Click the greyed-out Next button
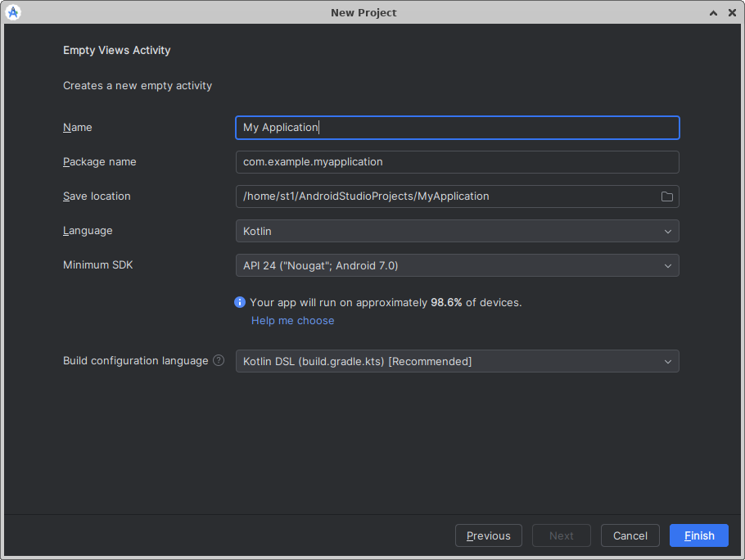Viewport: 745px width, 560px height. [x=561, y=535]
